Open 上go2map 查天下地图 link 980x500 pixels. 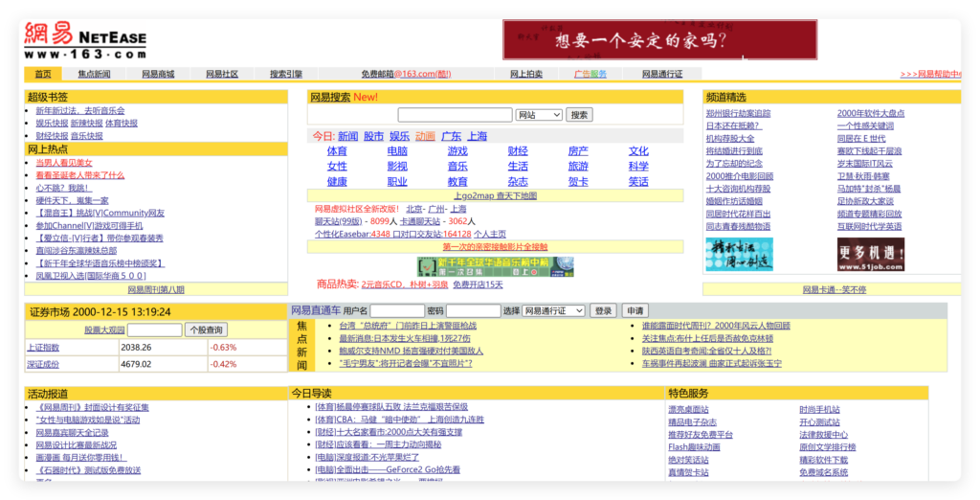pos(495,195)
